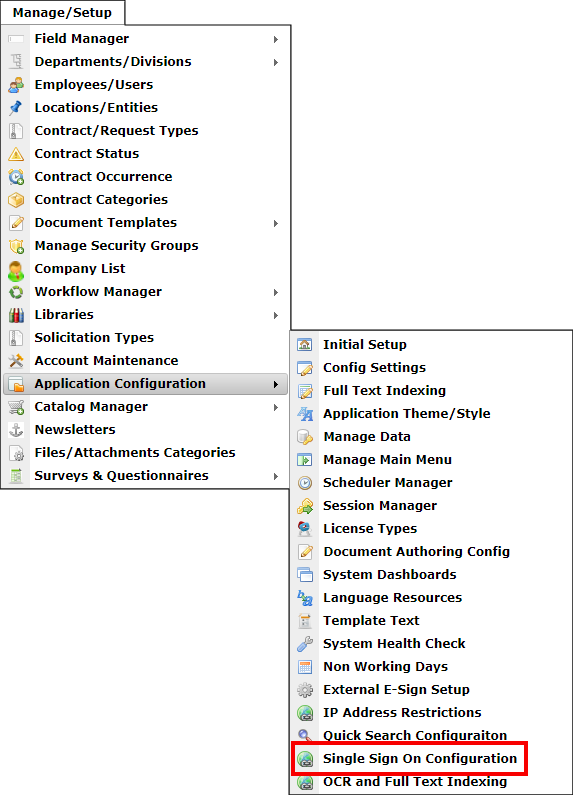
Task: Click the Scheduler Manager clock icon
Action: click(x=305, y=483)
